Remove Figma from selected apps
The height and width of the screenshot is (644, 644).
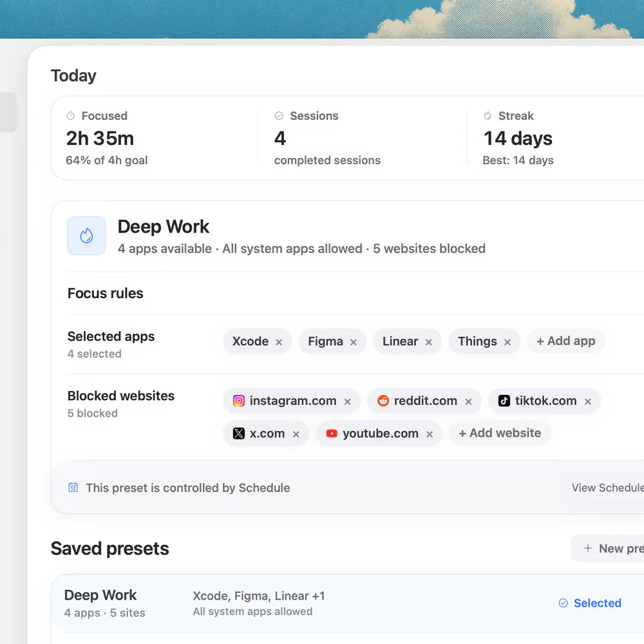[x=353, y=342]
